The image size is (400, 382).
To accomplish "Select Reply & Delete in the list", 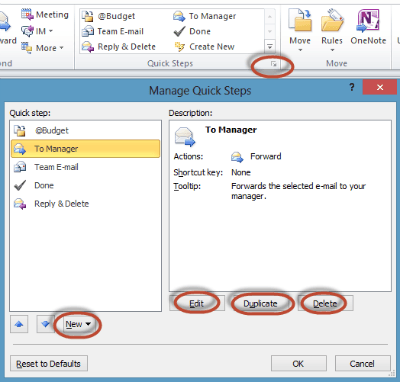I will coord(86,204).
